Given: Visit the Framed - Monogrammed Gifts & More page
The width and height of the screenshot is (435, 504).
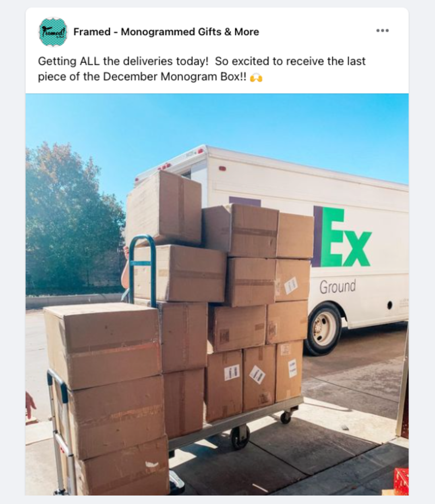Looking at the screenshot, I should pos(166,31).
